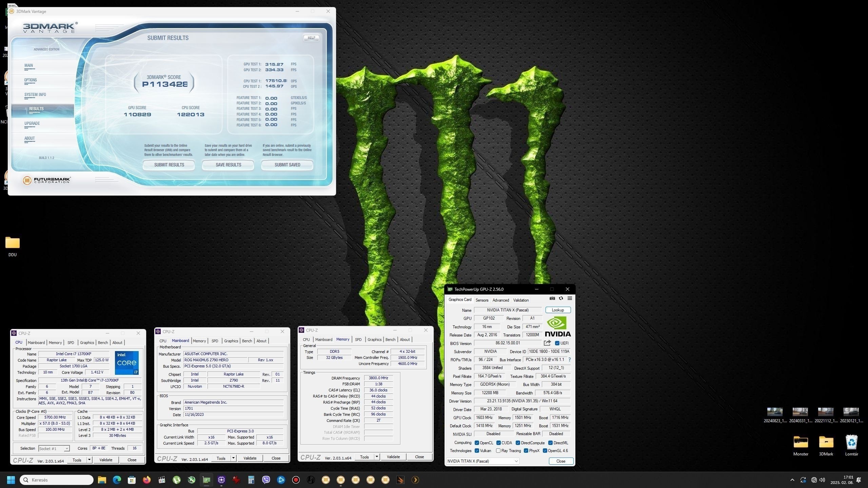Viewport: 868px width, 488px height.
Task: Switch to the Sensors tab in GPU-Z
Action: (482, 300)
